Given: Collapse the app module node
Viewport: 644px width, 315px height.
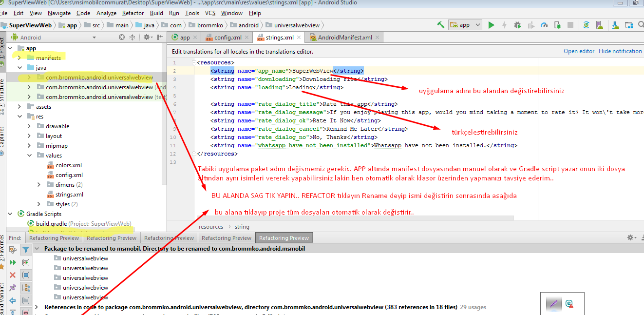Looking at the screenshot, I should [10, 48].
